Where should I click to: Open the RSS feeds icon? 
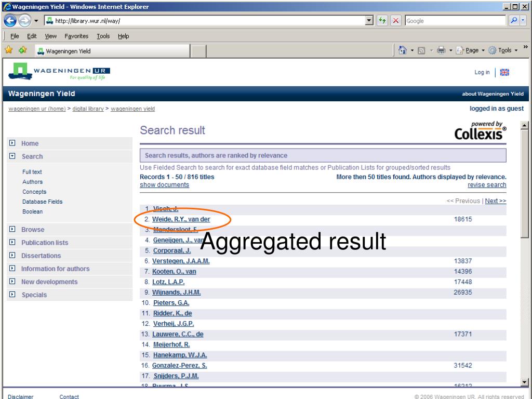pyautogui.click(x=421, y=50)
